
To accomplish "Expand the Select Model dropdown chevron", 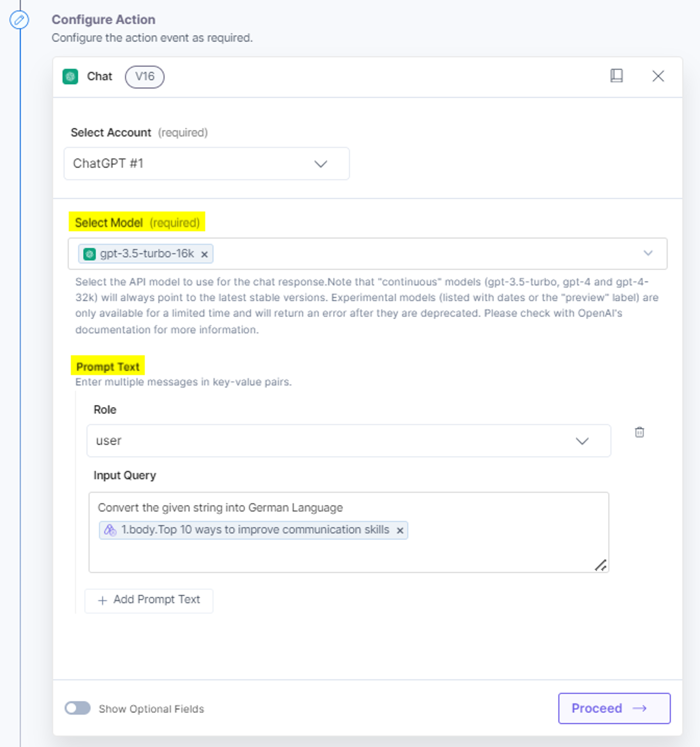I will click(648, 253).
